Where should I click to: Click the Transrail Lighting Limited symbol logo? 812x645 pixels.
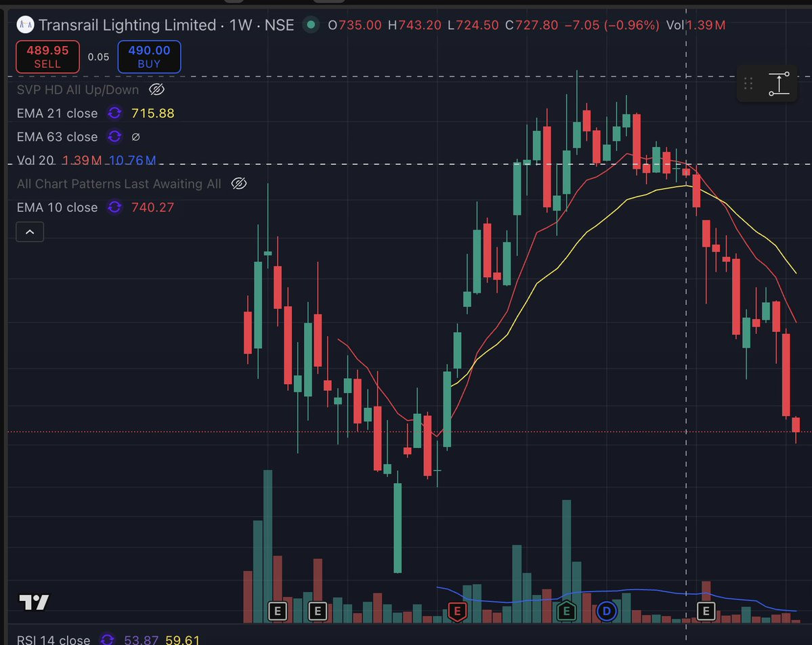(25, 24)
